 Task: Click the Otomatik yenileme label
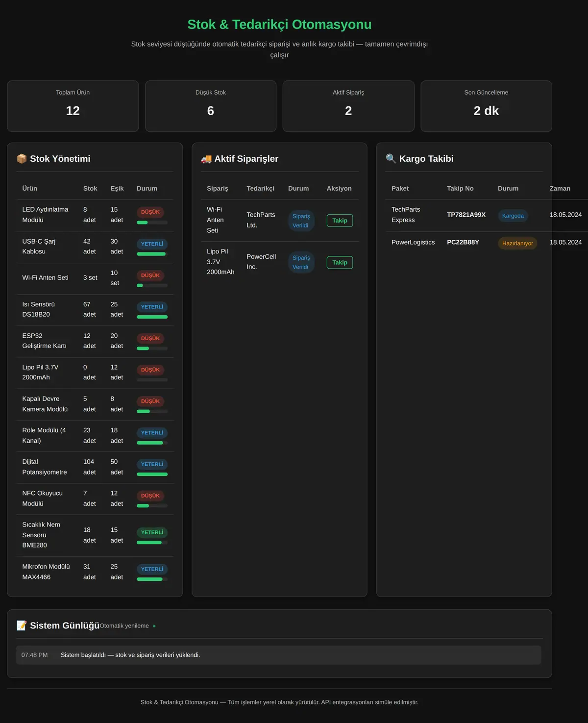click(x=124, y=626)
